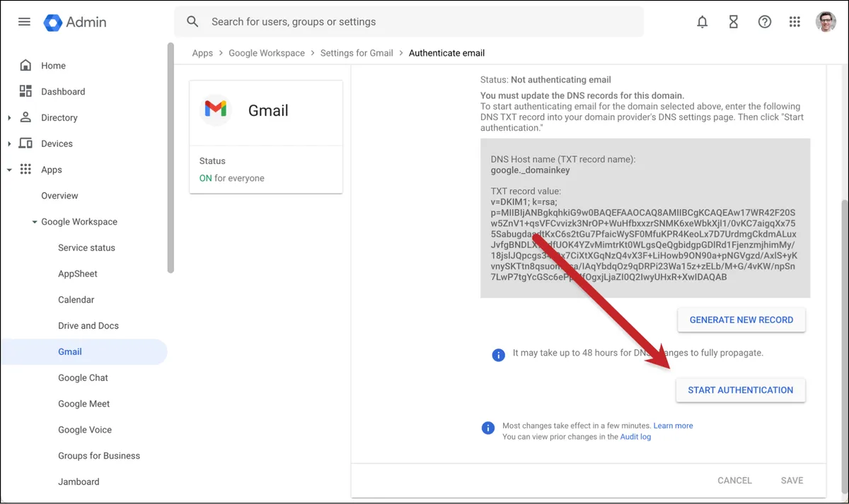Click Settings for Gmail breadcrumb
849x504 pixels.
357,53
